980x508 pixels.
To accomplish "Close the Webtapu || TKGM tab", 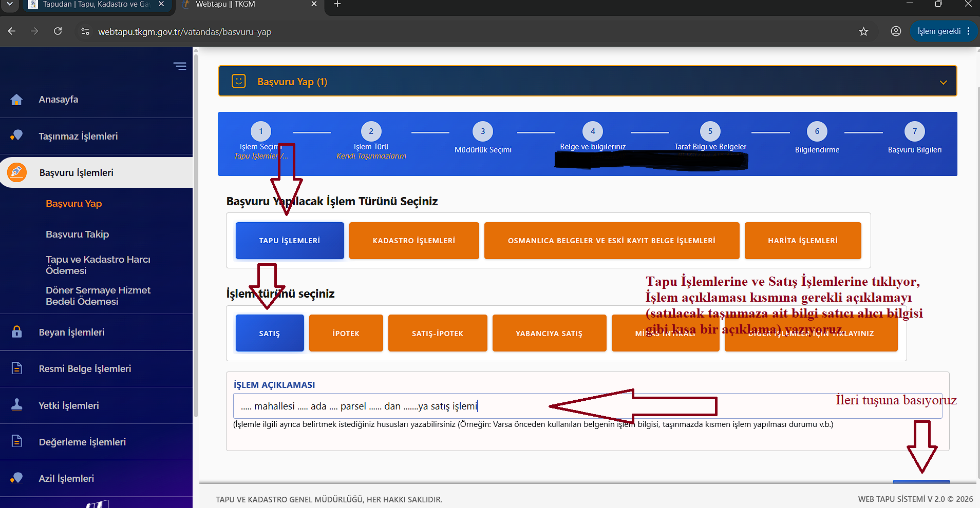I will click(x=314, y=4).
